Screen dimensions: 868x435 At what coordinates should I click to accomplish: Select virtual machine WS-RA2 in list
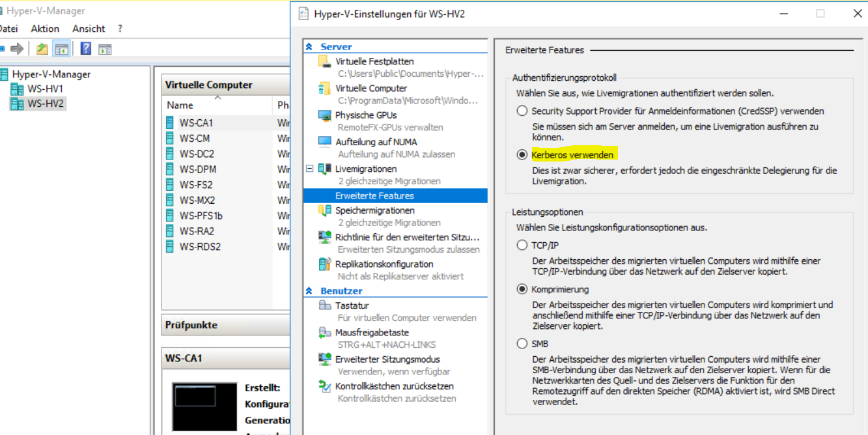tap(197, 231)
